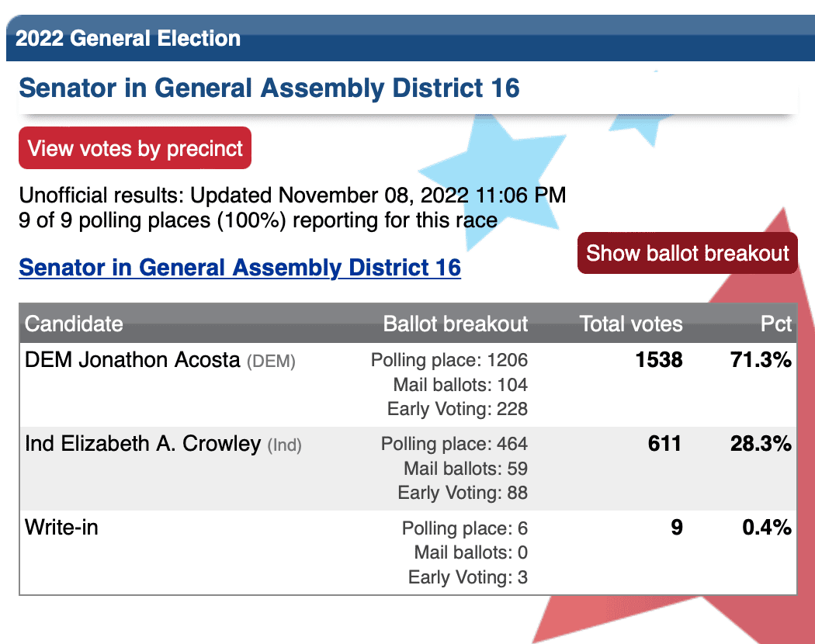Click the 71.3% percentage for Acosta
The image size is (815, 644).
tap(761, 360)
